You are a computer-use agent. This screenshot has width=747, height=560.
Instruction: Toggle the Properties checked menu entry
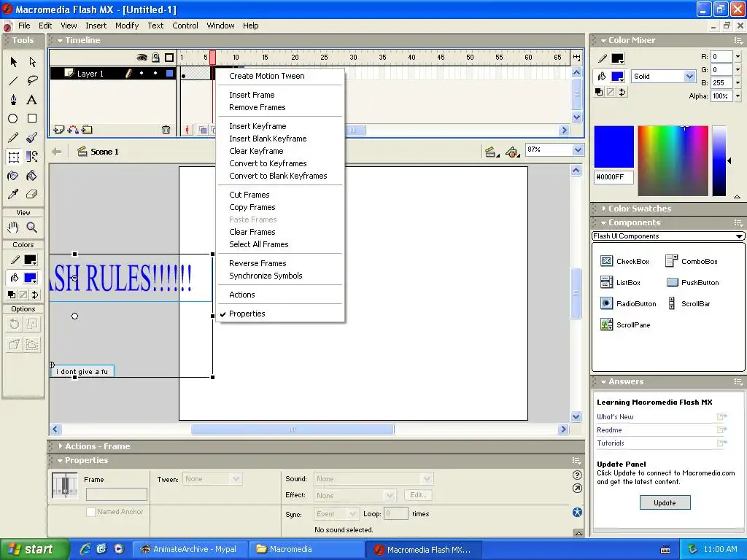280,314
